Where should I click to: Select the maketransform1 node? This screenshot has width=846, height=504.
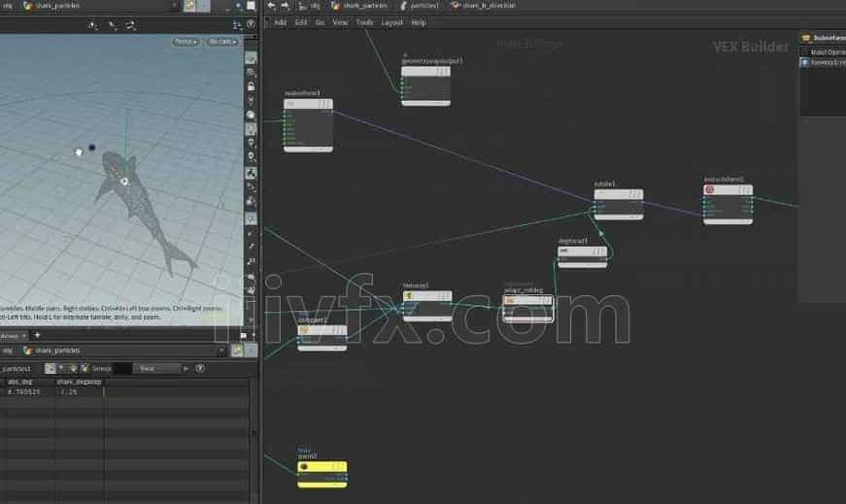[308, 124]
